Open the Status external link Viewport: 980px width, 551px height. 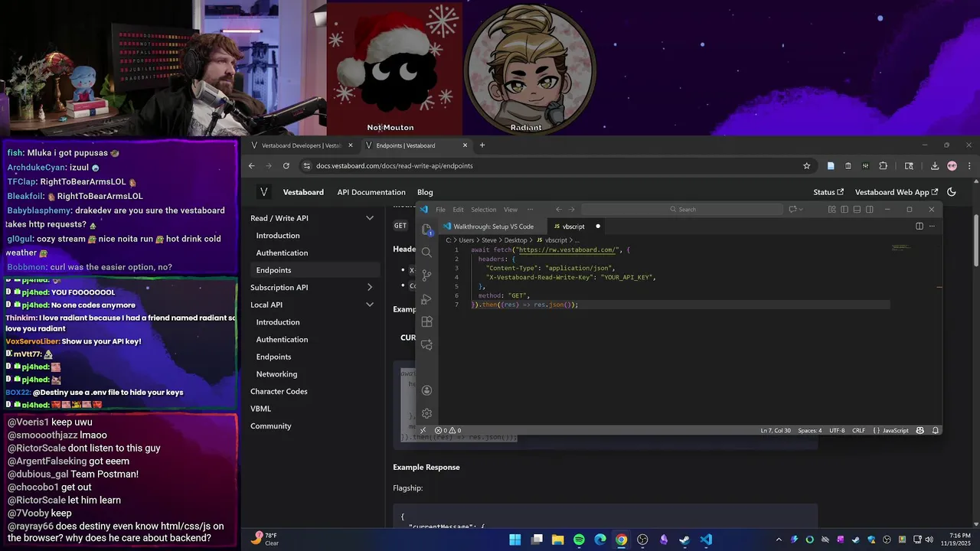coord(828,192)
